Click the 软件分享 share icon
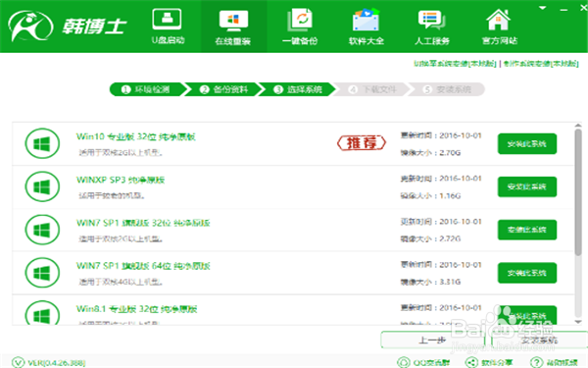Screen dimensions: 588x368 tap(471, 362)
